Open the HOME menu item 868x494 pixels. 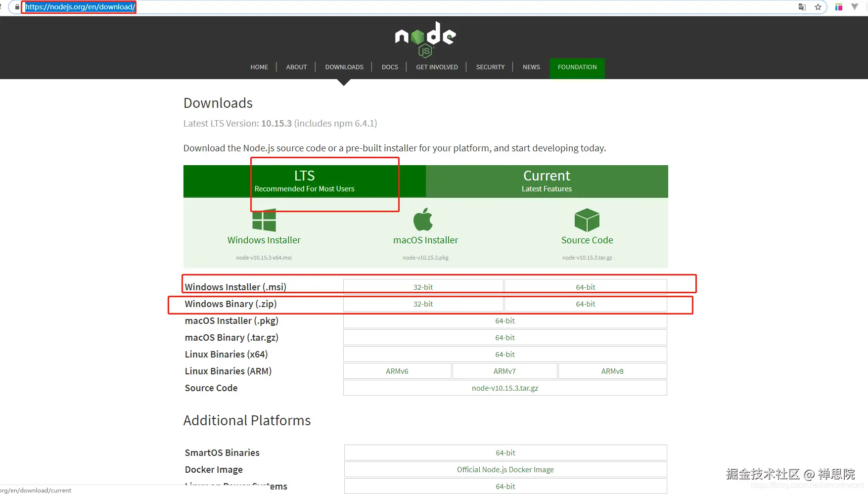click(259, 67)
